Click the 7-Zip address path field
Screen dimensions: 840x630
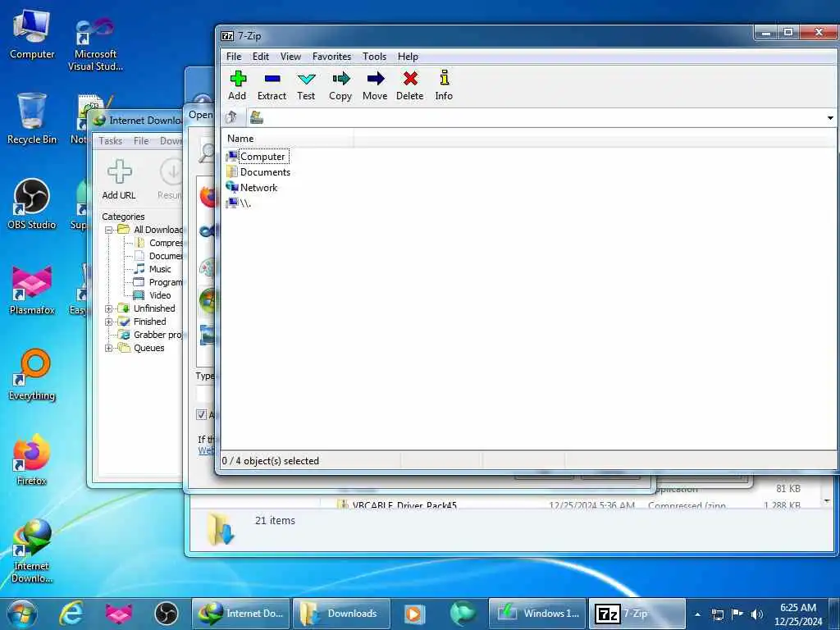tap(536, 118)
